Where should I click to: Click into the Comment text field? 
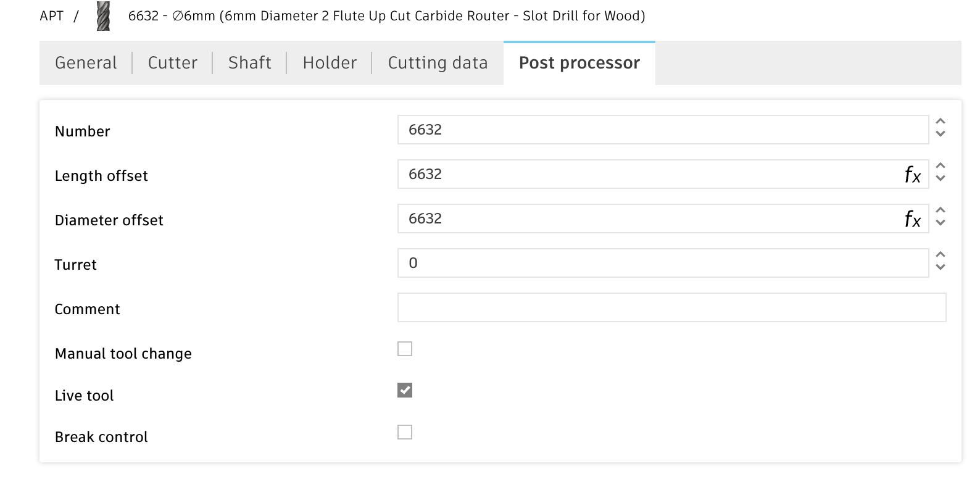coord(671,307)
